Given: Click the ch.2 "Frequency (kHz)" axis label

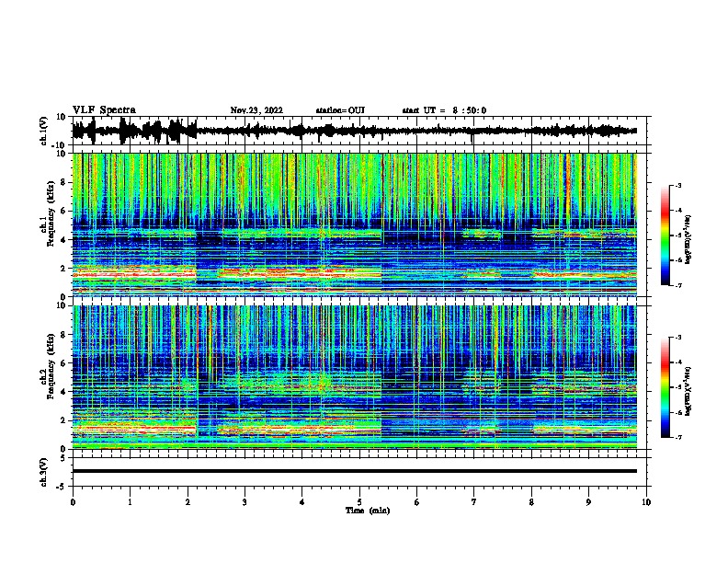Looking at the screenshot, I should tap(51, 366).
